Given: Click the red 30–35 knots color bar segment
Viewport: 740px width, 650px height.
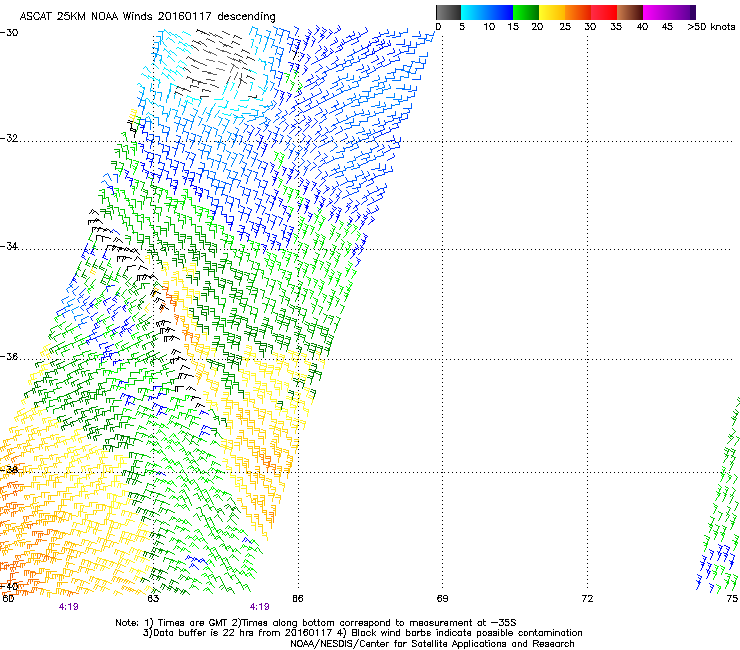Looking at the screenshot, I should click(x=604, y=12).
